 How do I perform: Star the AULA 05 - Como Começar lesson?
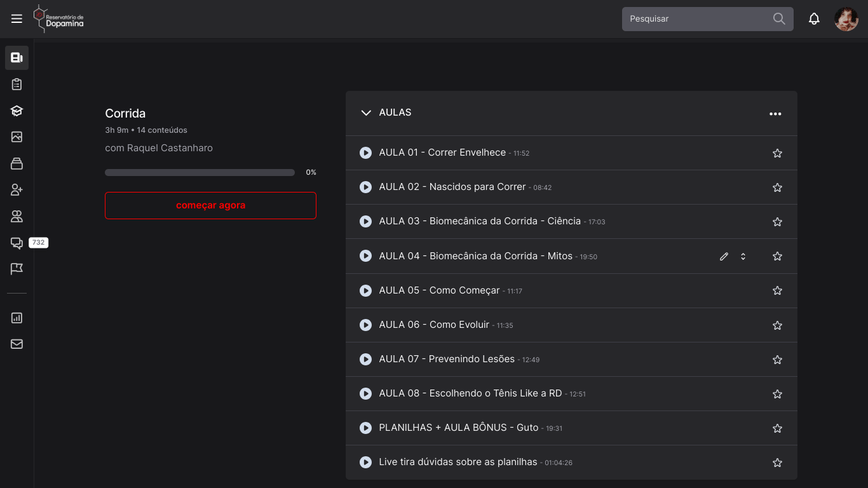(777, 290)
